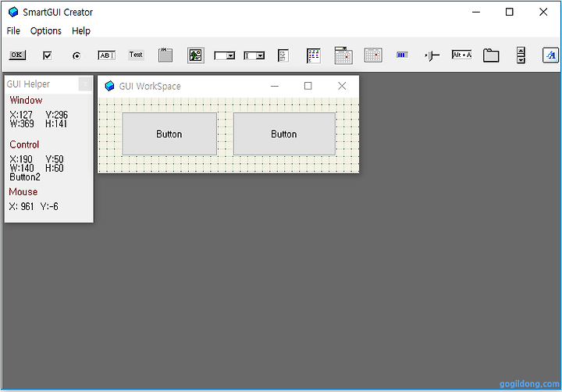Click the left Button in GUI WorkSpace
Image resolution: width=562 pixels, height=392 pixels.
tap(169, 134)
